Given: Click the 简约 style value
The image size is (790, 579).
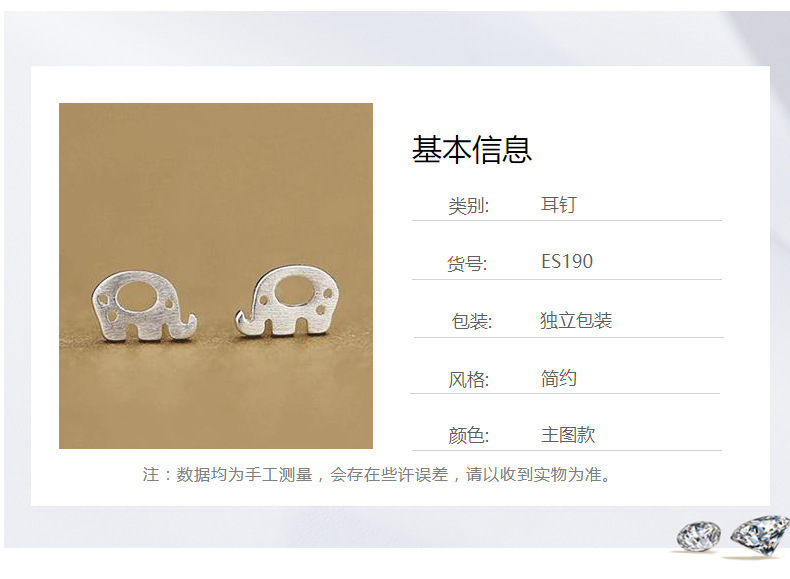Looking at the screenshot, I should point(559,378).
